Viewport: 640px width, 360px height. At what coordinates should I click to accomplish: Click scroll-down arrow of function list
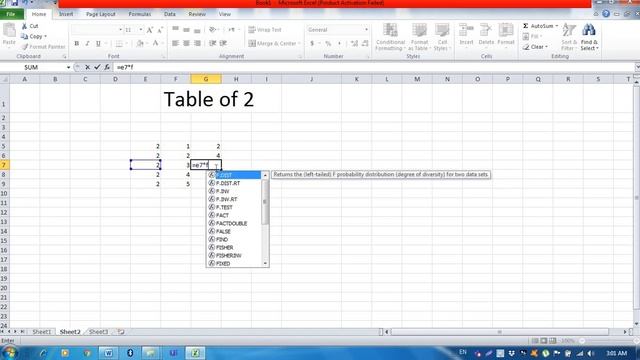(x=265, y=264)
